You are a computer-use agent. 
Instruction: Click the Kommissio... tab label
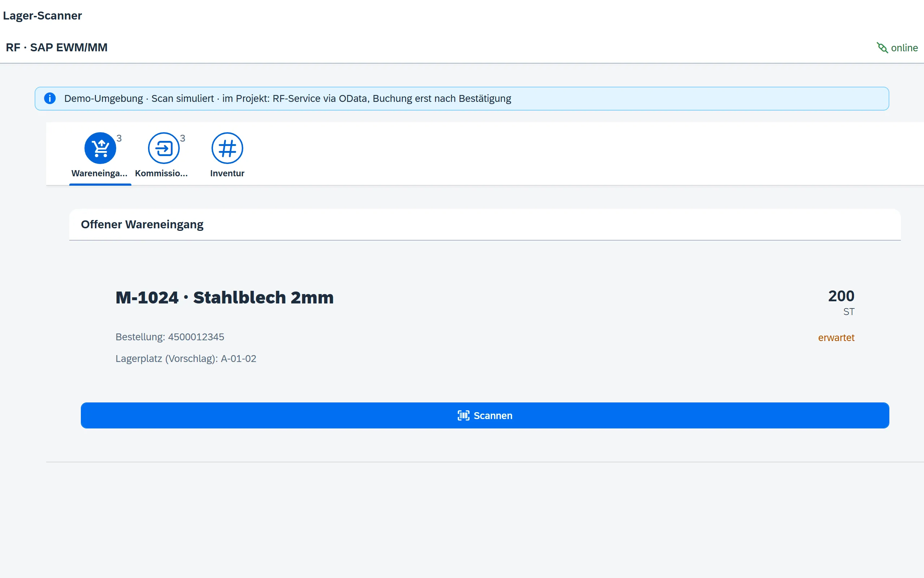pos(161,173)
